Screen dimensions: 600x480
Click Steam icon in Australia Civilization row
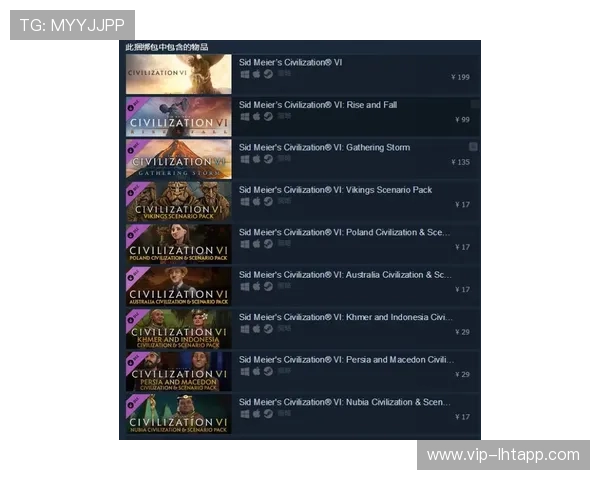268,286
